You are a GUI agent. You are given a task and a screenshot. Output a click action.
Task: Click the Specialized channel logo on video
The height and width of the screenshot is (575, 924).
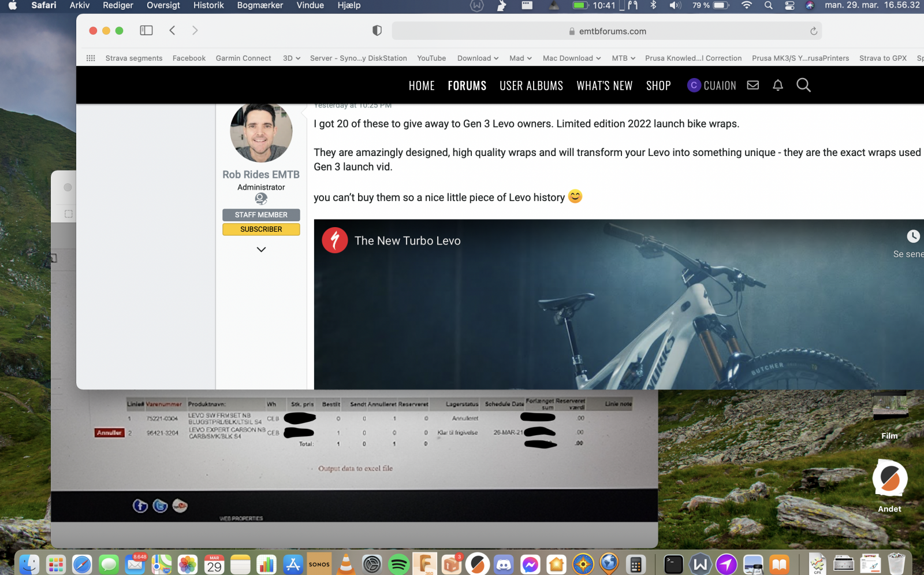335,240
